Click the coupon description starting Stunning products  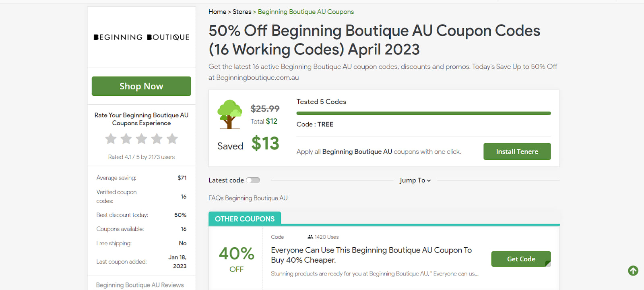click(375, 273)
